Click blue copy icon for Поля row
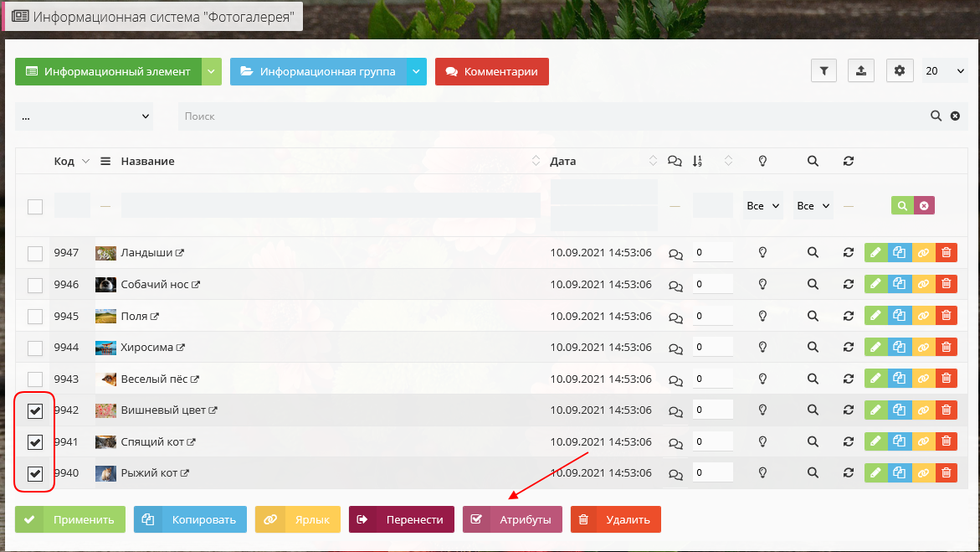The width and height of the screenshot is (980, 552). (x=899, y=316)
